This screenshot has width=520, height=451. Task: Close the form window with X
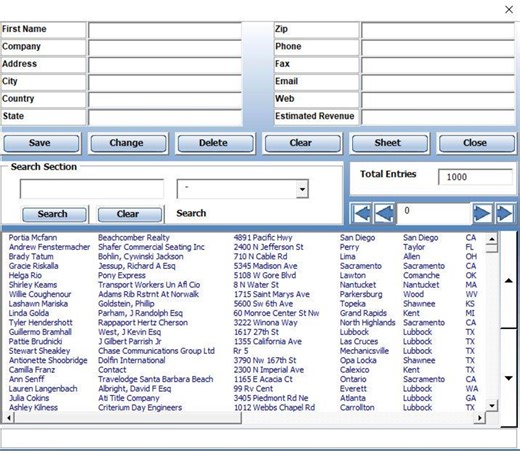click(x=509, y=9)
